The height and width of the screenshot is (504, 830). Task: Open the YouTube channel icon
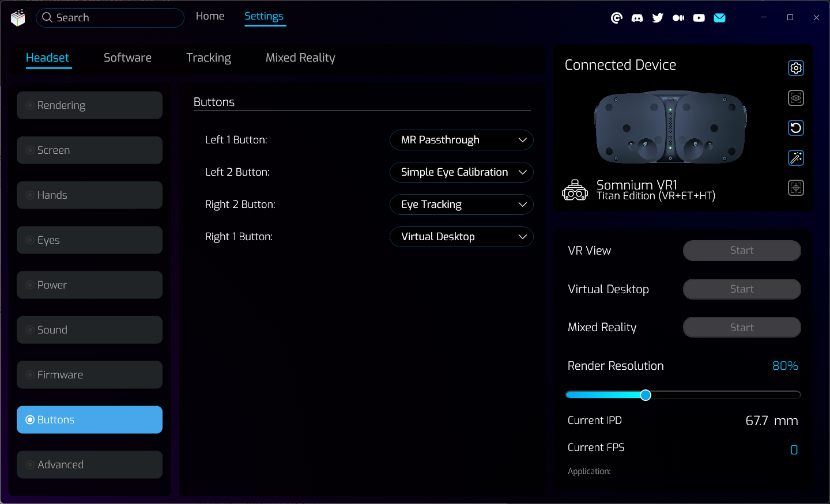tap(699, 18)
